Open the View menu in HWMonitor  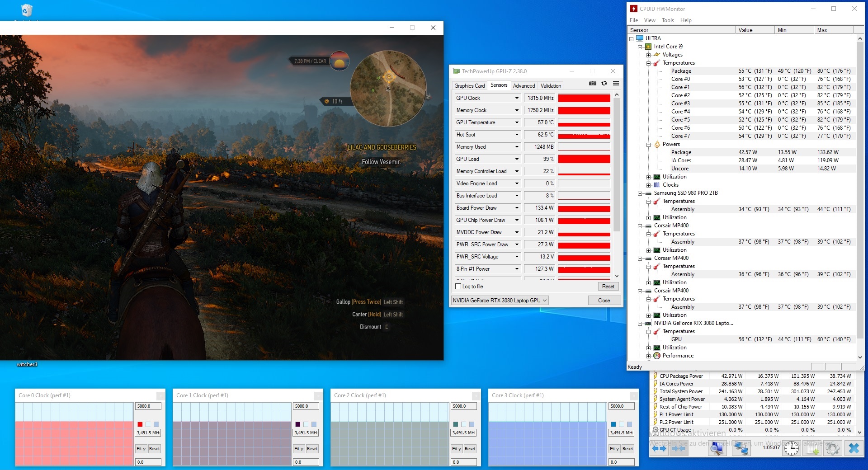[650, 20]
